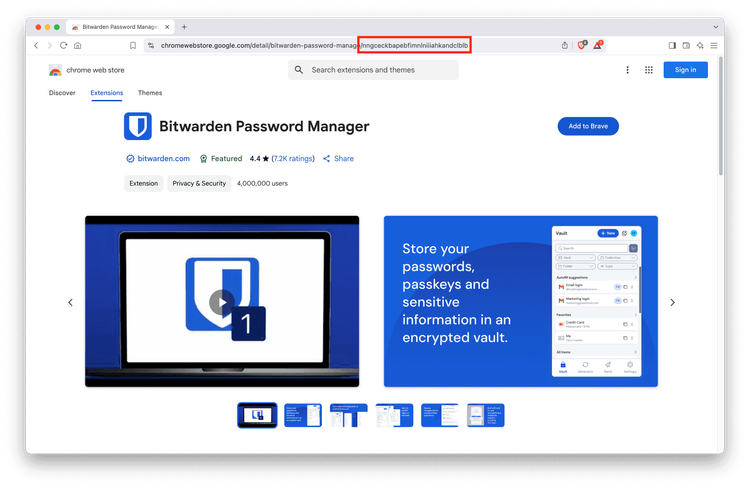Viewport: 750px width, 488px height.
Task: Expand the tab search dropdown arrow
Action: coord(716,27)
